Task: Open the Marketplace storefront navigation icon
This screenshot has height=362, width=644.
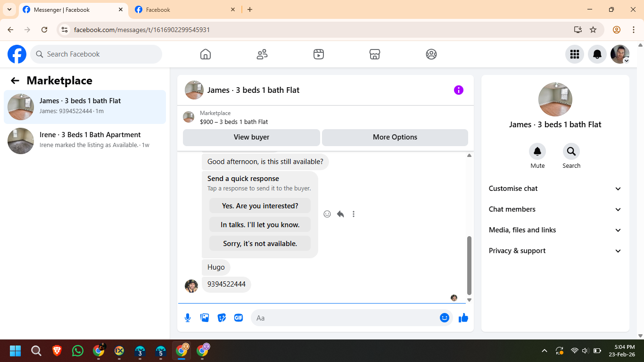Action: (x=375, y=54)
